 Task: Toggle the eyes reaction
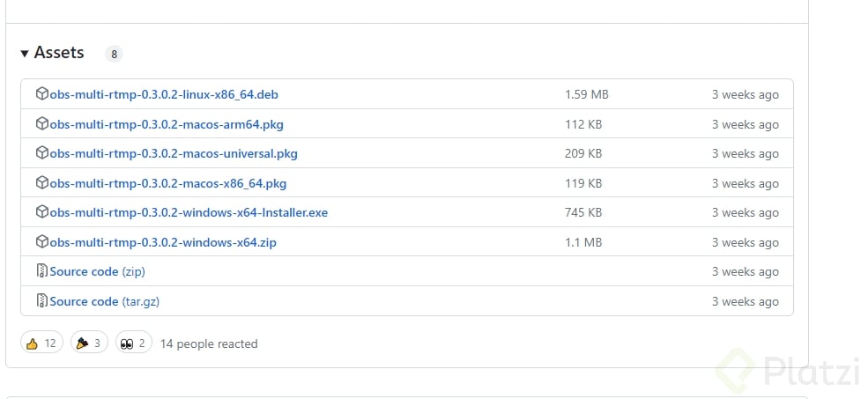point(133,344)
